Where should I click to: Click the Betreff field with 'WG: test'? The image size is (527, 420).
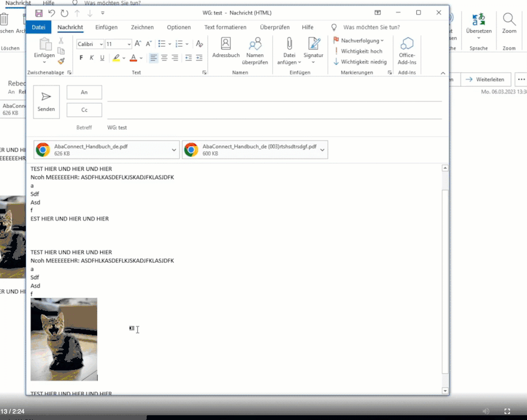click(274, 128)
